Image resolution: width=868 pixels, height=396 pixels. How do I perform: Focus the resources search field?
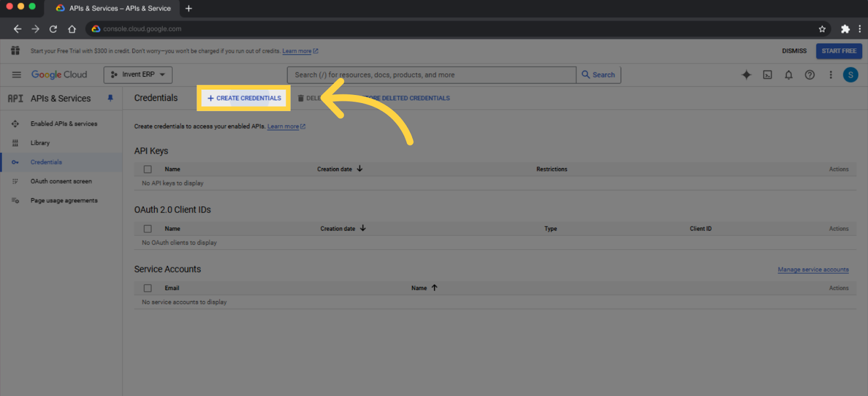(431, 75)
